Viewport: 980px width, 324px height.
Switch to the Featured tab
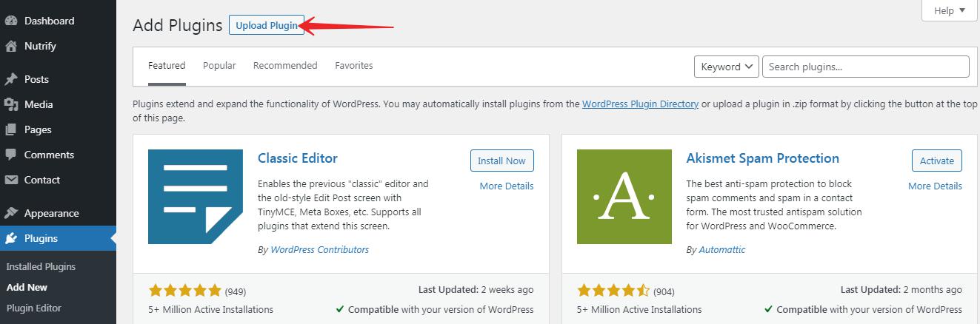click(x=167, y=65)
